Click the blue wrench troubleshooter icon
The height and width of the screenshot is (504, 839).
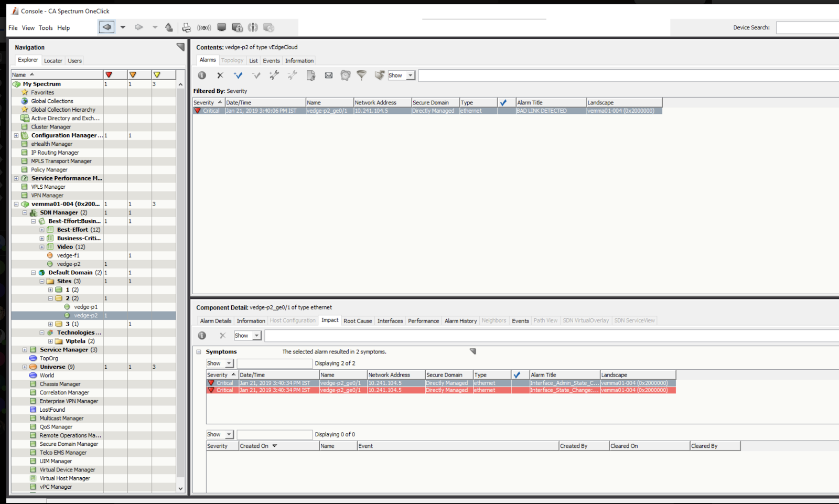274,76
